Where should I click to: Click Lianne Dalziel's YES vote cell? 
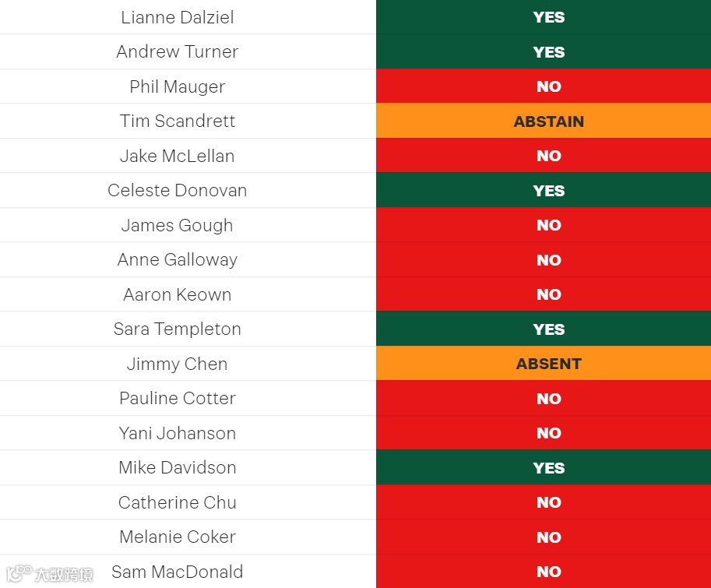pos(544,17)
